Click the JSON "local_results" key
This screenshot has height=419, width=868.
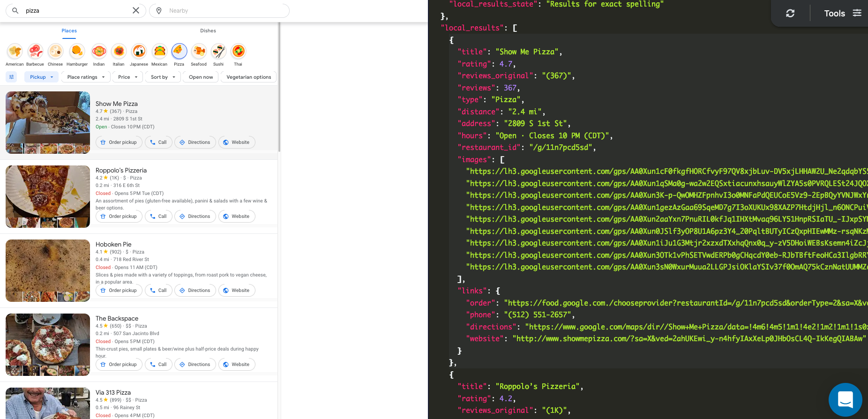(473, 28)
